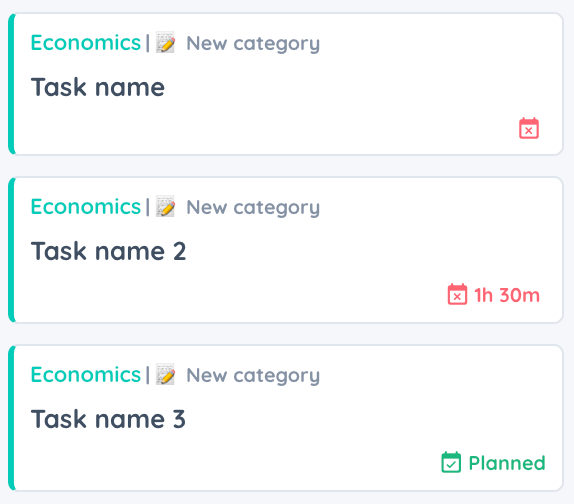Click the red calendar icon beside 1h 30m
The width and height of the screenshot is (574, 504).
(x=457, y=294)
